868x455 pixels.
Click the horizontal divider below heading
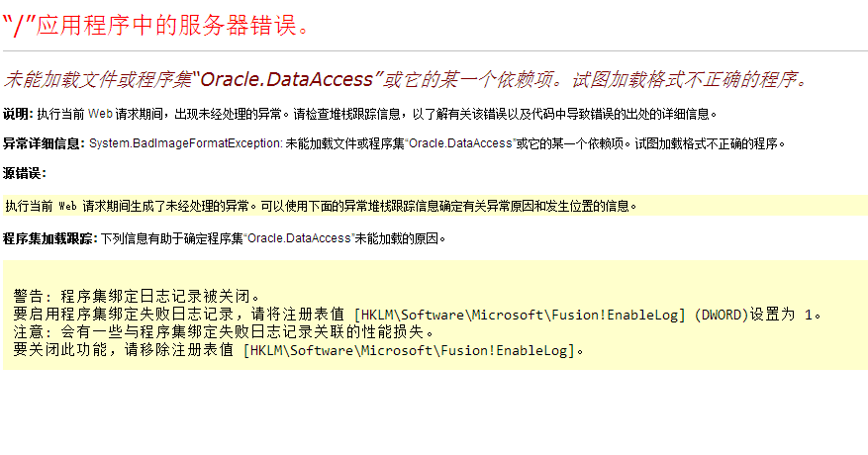coord(435,50)
